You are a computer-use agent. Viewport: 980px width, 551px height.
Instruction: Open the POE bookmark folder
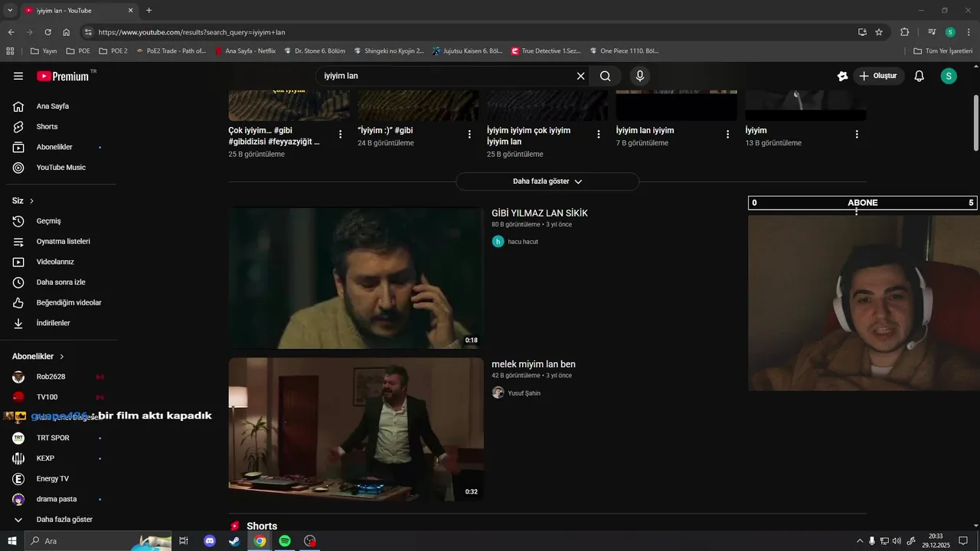point(78,51)
